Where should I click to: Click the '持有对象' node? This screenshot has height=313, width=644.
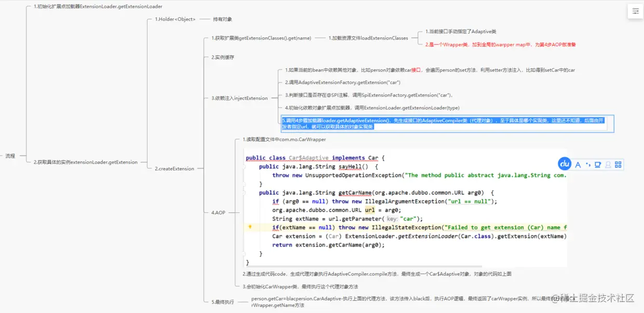pyautogui.click(x=222, y=19)
